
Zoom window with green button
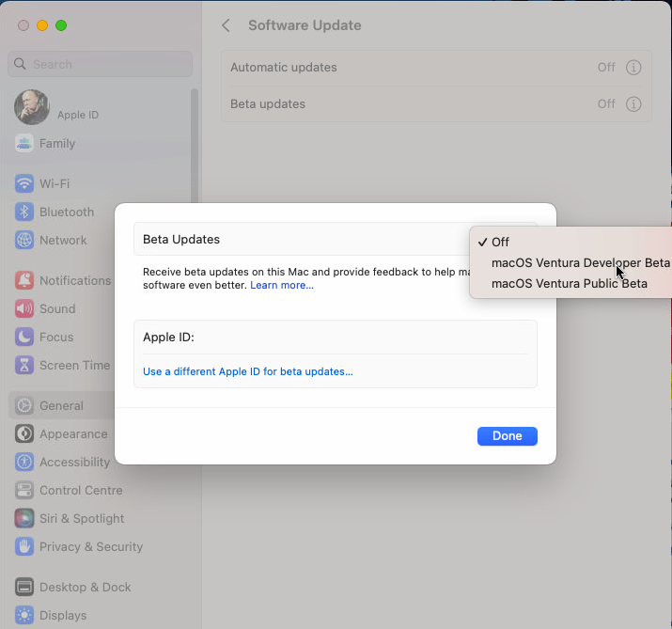click(61, 25)
